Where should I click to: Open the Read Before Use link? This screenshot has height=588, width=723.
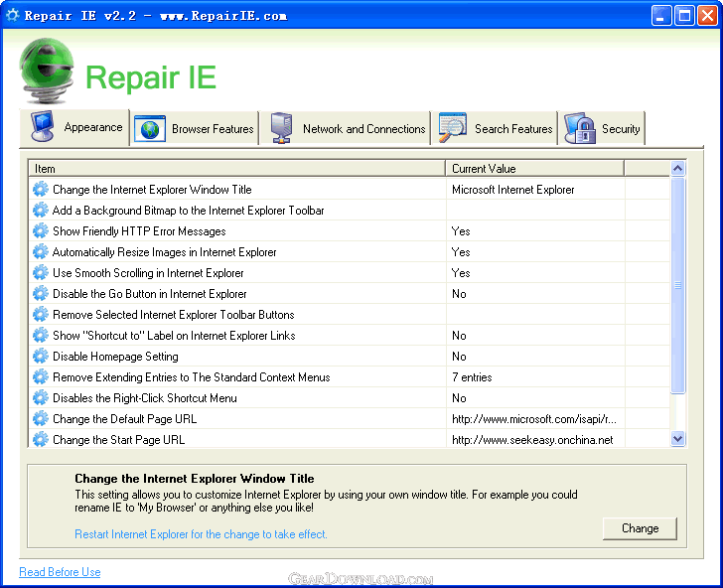(x=60, y=572)
